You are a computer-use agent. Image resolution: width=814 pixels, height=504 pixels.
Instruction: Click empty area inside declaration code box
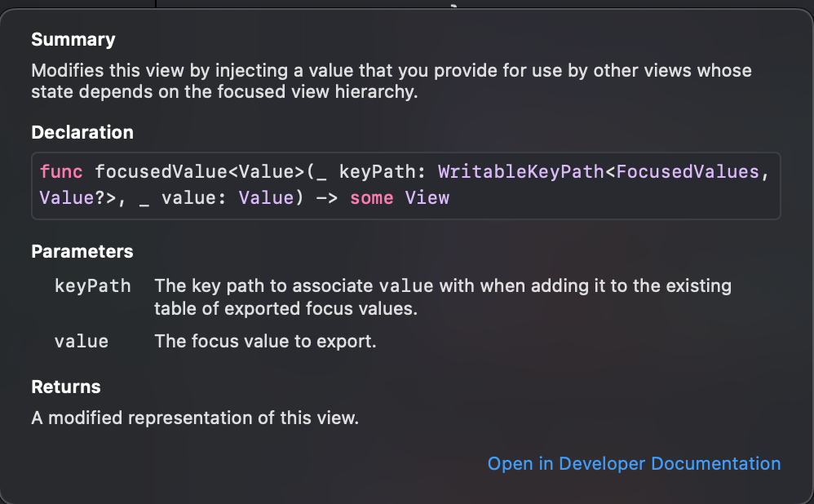click(x=613, y=199)
